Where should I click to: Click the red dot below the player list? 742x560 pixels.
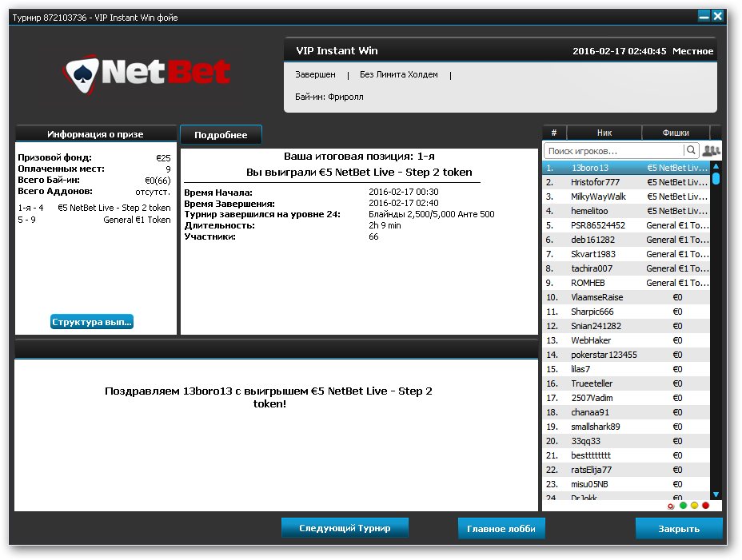705,505
